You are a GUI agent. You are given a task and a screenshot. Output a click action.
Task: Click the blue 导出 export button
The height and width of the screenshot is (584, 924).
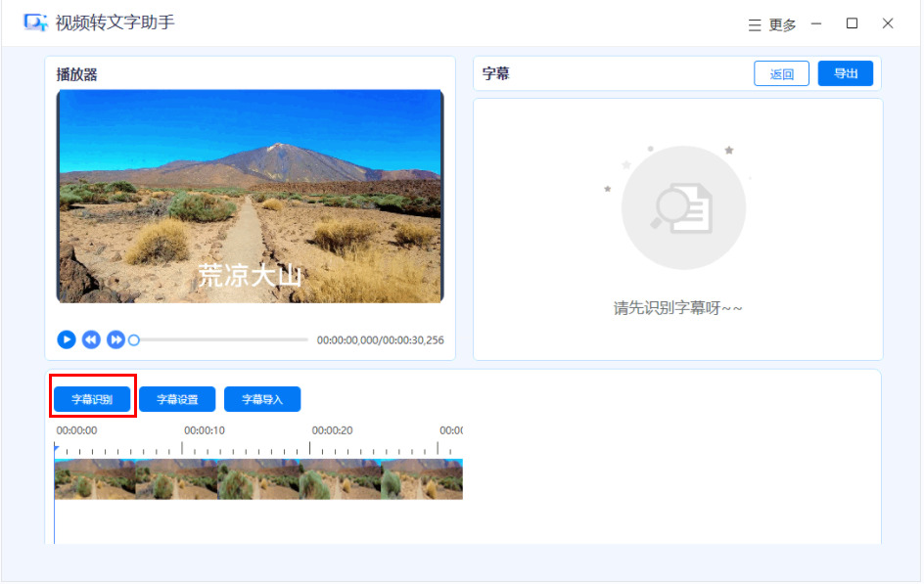point(846,73)
